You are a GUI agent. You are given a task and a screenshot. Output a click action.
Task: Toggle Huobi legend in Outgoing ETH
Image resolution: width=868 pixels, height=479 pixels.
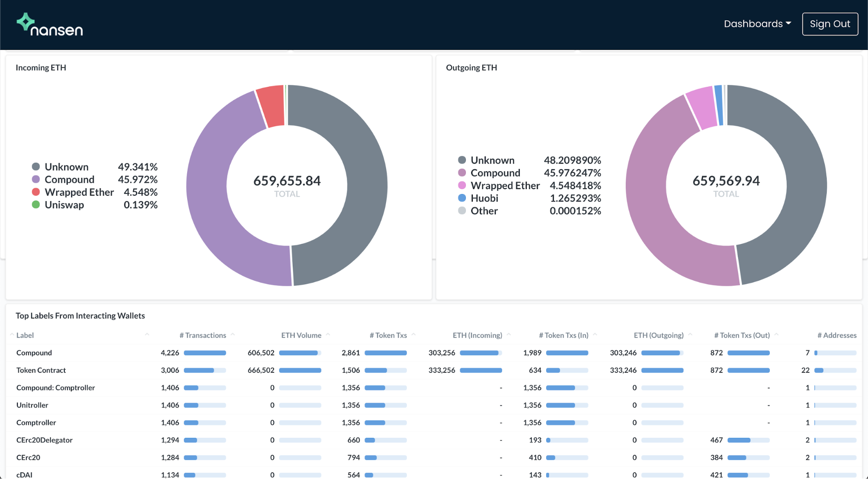[x=484, y=198]
